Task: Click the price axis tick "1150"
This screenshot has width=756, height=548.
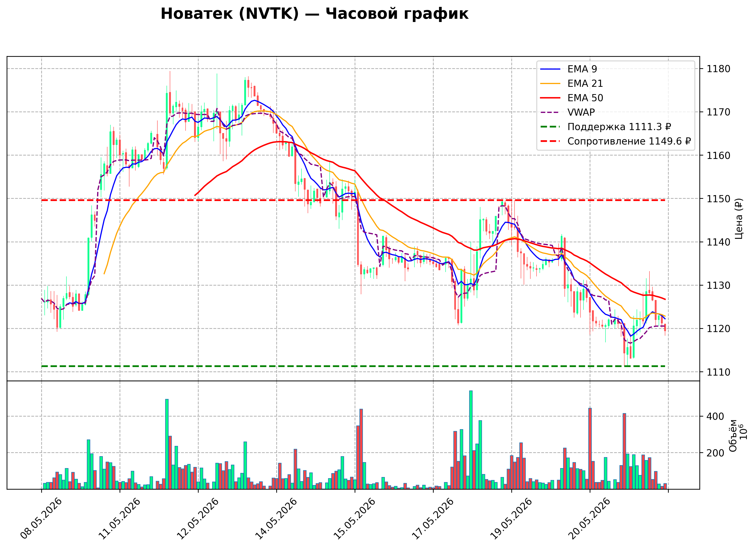Action: (x=718, y=199)
